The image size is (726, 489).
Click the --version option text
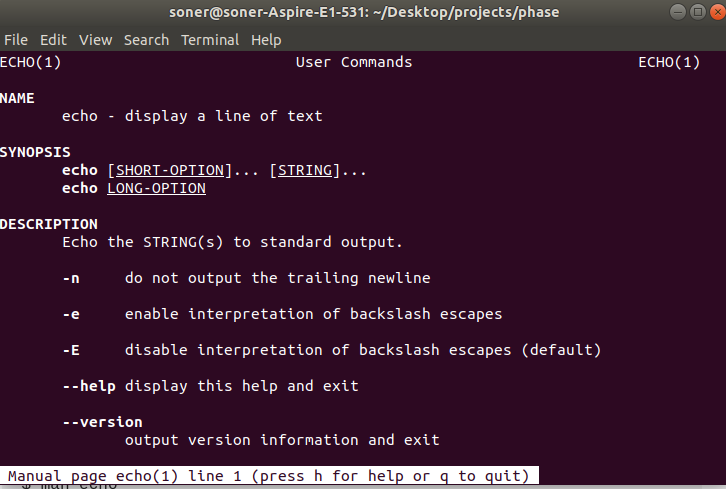(x=102, y=422)
